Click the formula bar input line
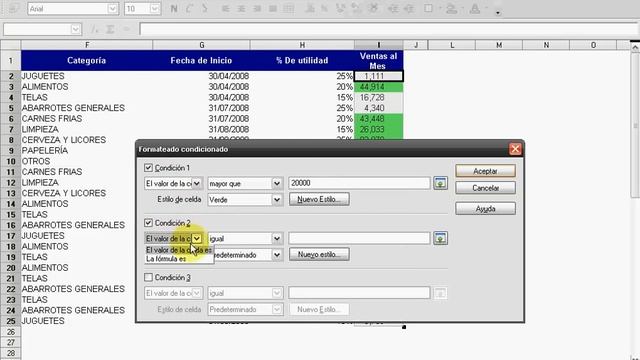640x360 pixels. pos(389,29)
